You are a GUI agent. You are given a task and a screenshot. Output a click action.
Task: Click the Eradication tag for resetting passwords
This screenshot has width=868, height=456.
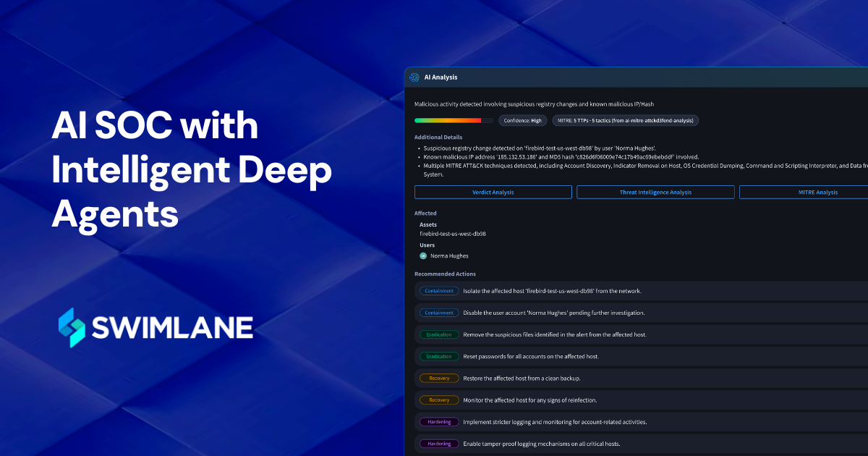click(439, 356)
